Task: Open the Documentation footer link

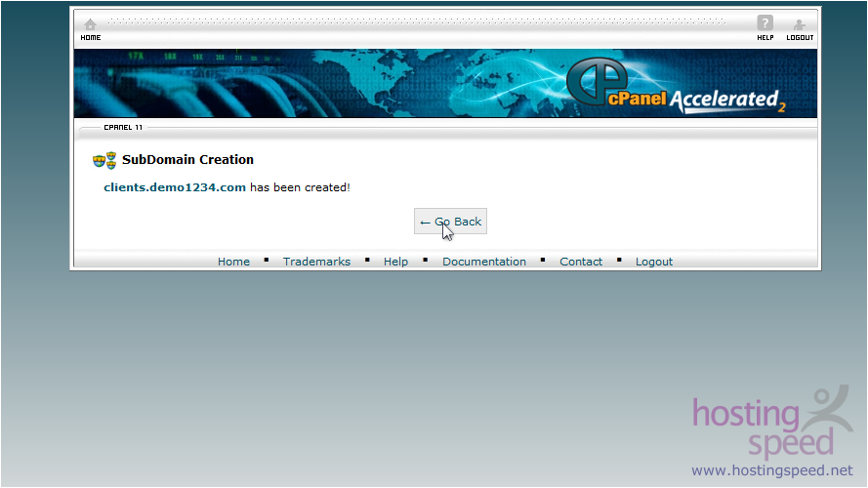Action: click(x=484, y=262)
